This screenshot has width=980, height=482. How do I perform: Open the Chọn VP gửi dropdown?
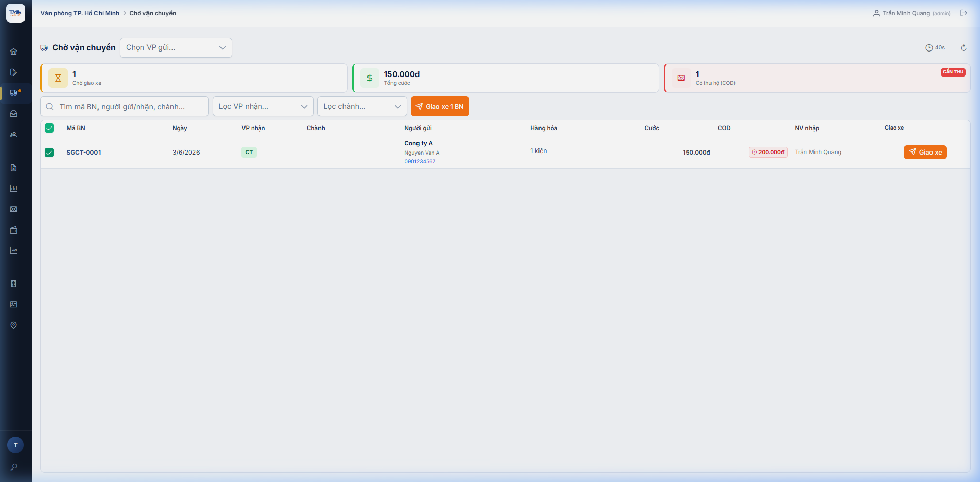(176, 48)
